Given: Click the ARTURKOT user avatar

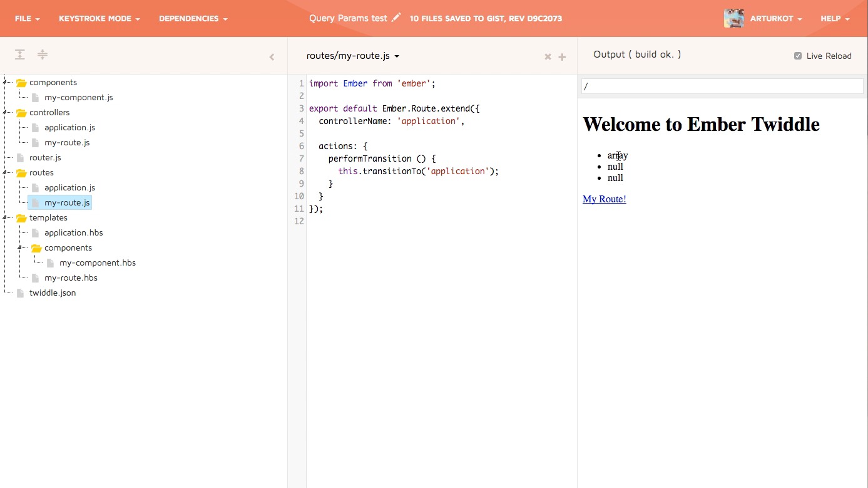Looking at the screenshot, I should (x=733, y=18).
